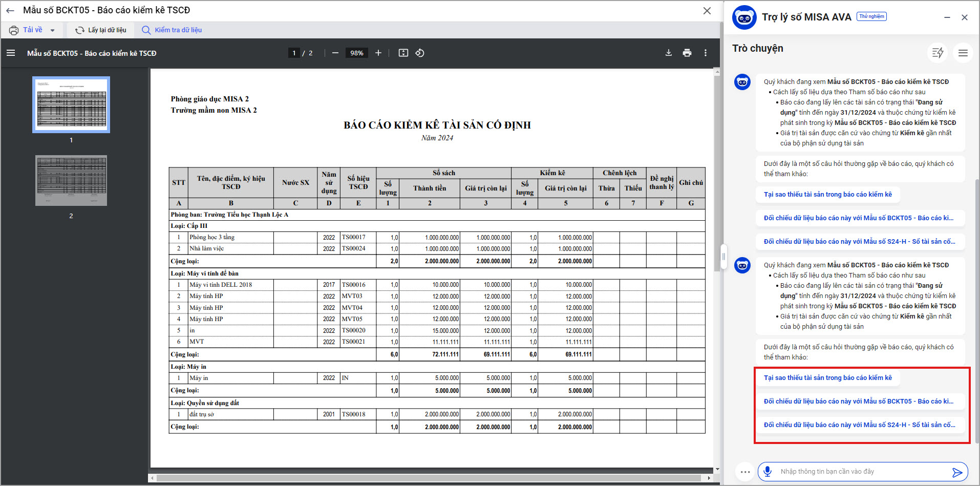Open the PDF viewer more actions menu
The width and height of the screenshot is (980, 486).
click(x=706, y=53)
